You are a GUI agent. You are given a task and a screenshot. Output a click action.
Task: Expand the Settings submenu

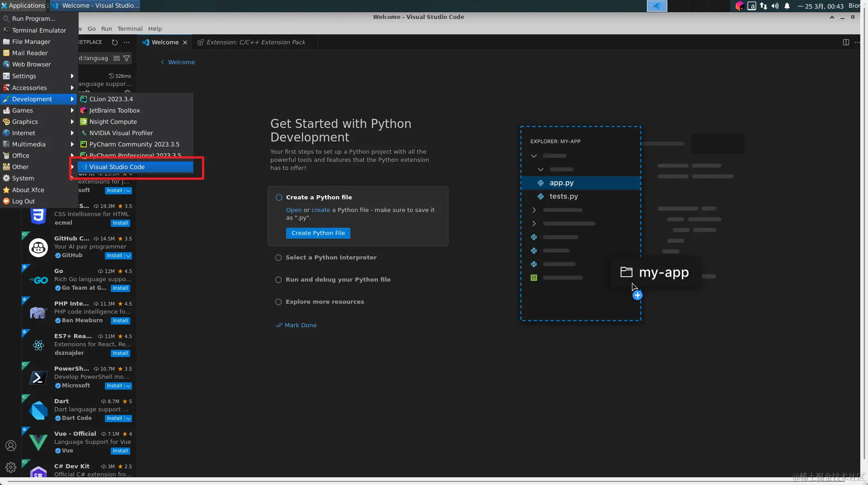(39, 76)
